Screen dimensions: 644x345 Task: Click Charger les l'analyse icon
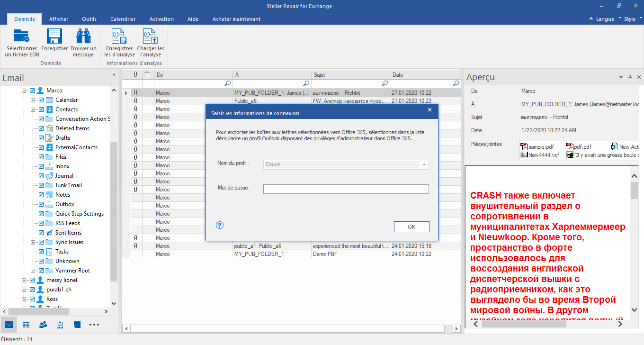click(150, 36)
